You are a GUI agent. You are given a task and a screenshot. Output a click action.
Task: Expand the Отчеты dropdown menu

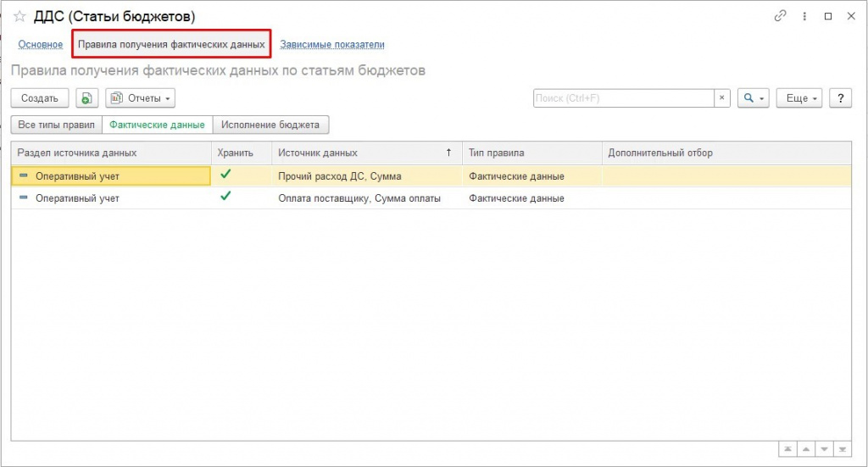[140, 98]
